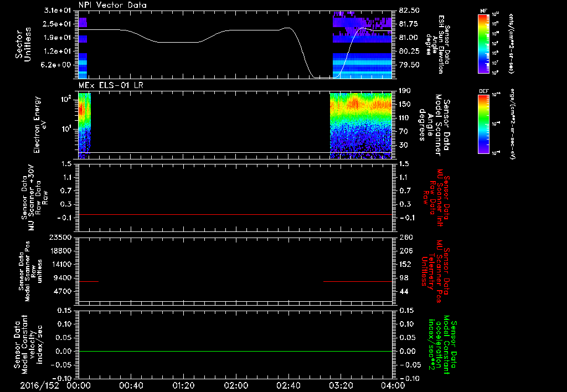Select the white "Model Scanner Angle degrees" label
This screenshot has width=567, height=392.
pos(435,125)
